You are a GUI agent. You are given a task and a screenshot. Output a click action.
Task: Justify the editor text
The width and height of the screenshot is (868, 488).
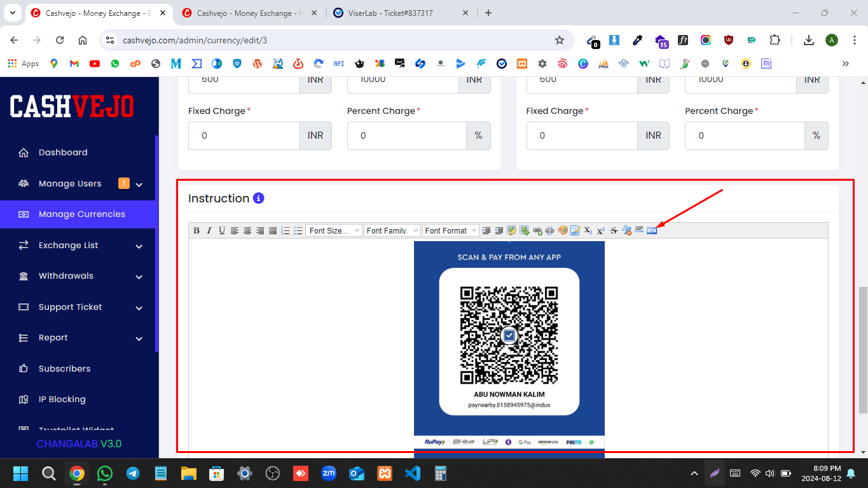(x=273, y=230)
